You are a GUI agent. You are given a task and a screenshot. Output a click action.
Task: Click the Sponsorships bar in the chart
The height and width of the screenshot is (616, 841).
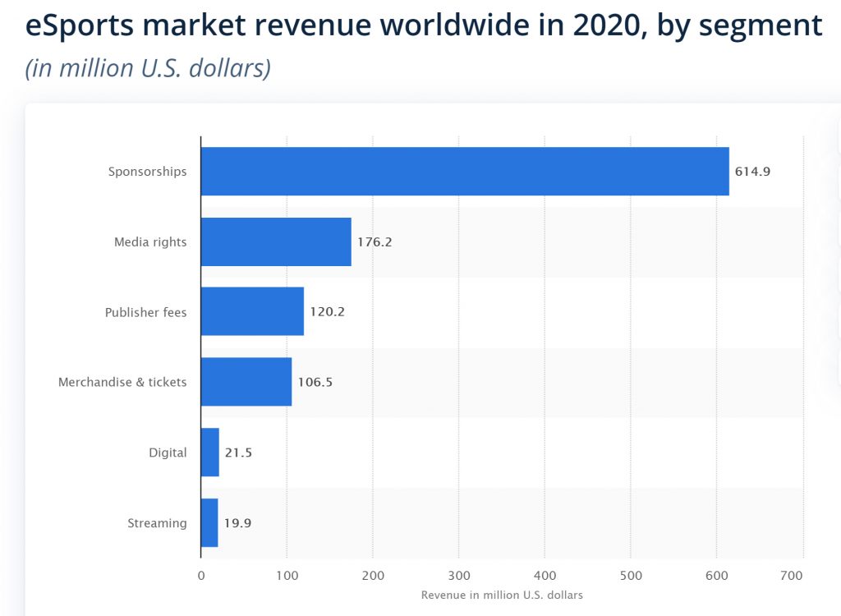click(x=464, y=172)
